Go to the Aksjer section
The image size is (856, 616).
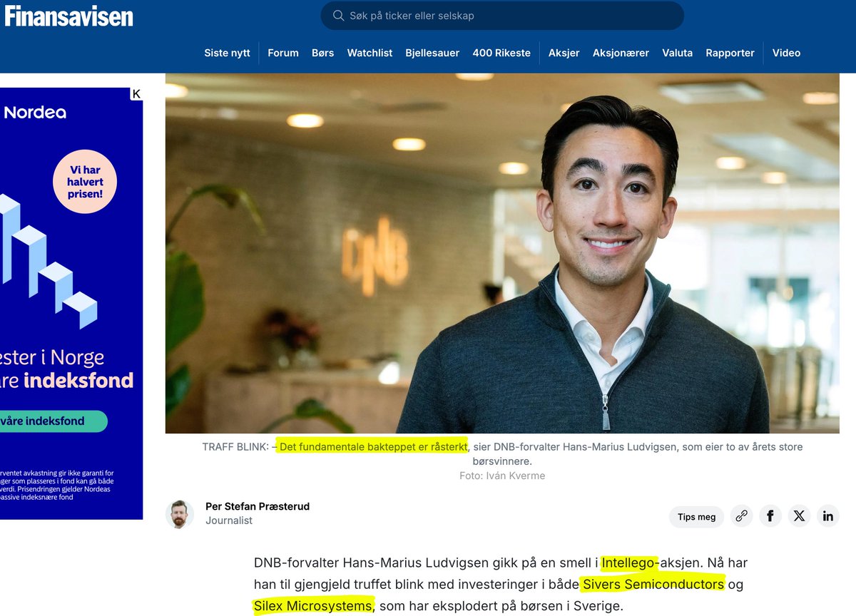tap(564, 53)
